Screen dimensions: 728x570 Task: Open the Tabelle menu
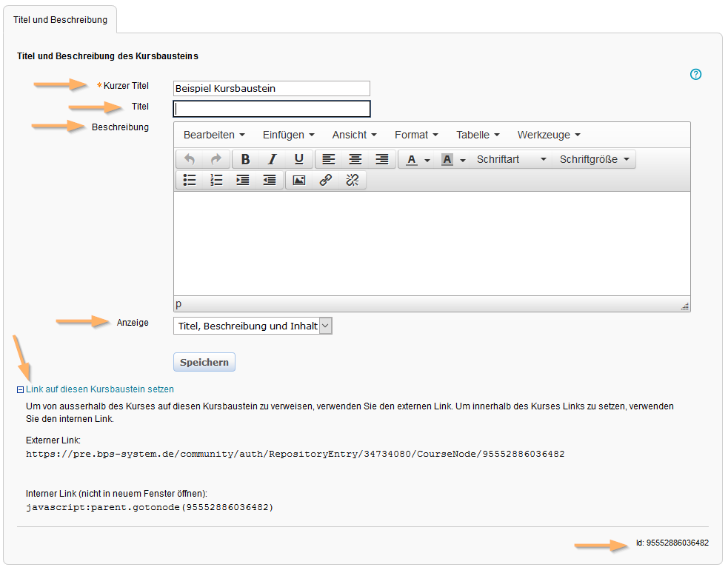point(477,135)
